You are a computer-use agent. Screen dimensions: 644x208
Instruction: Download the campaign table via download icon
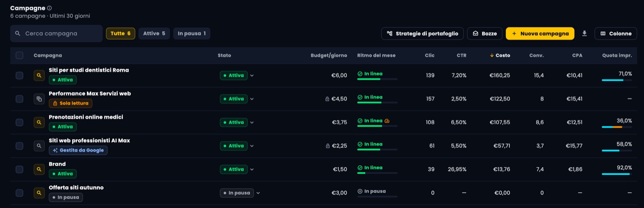(x=585, y=34)
